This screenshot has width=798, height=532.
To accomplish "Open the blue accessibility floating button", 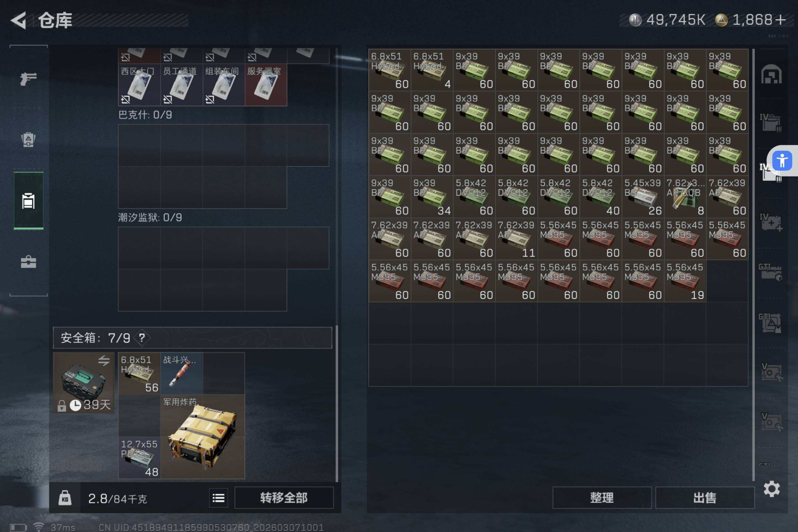I will click(x=782, y=161).
